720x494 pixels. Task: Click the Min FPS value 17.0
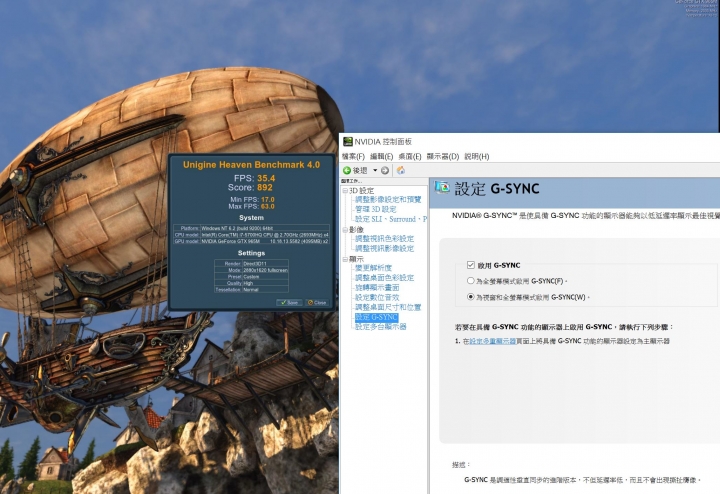268,200
